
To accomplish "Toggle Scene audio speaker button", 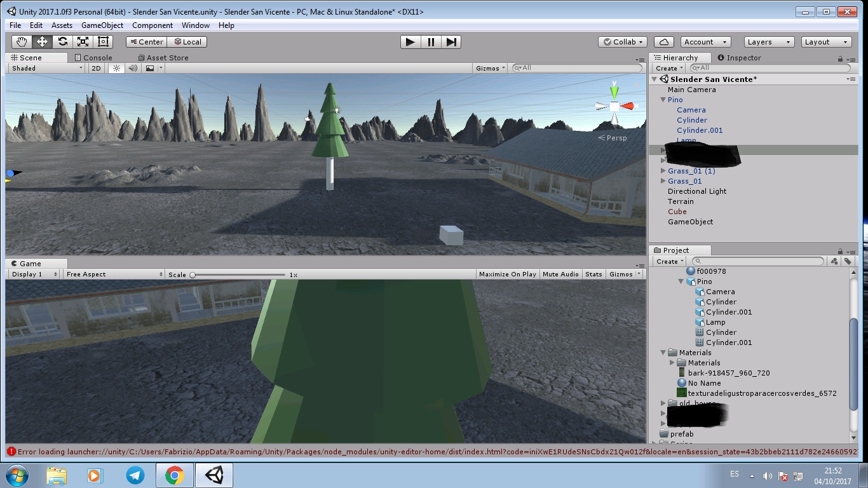I will tap(133, 68).
